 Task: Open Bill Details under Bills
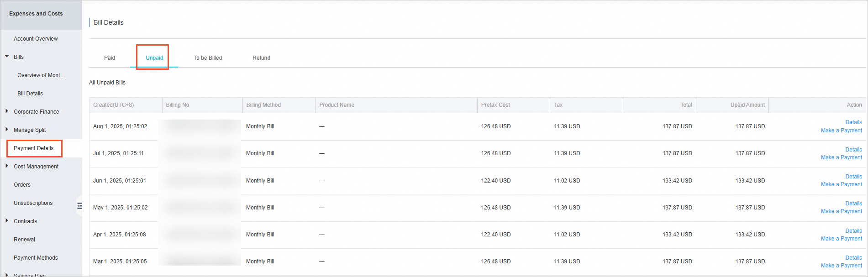(x=30, y=94)
